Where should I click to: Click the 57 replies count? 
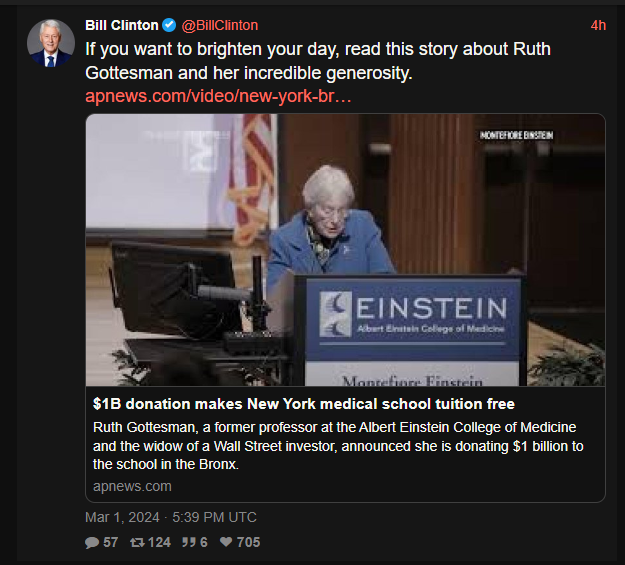tap(111, 542)
